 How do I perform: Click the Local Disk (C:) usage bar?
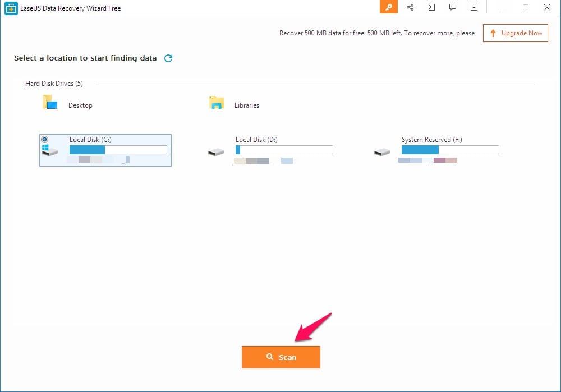pos(118,150)
